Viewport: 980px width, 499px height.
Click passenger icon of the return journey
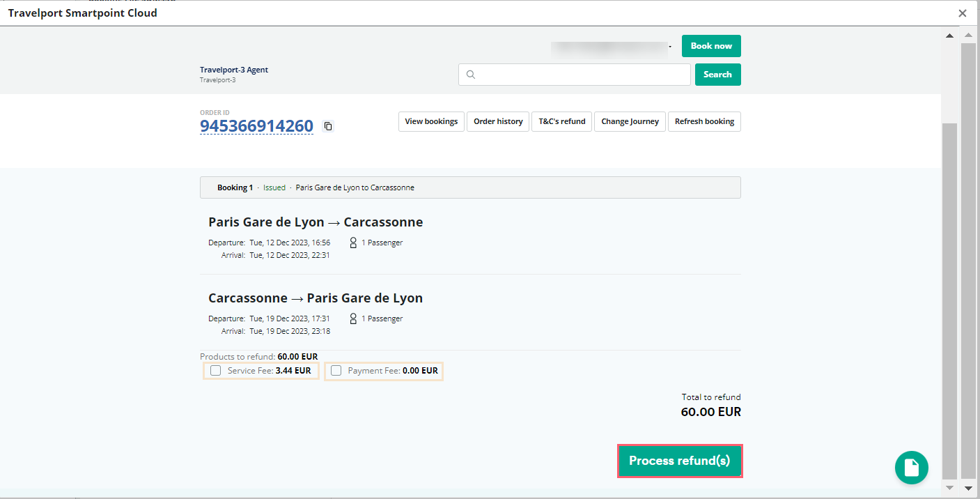[x=353, y=318]
